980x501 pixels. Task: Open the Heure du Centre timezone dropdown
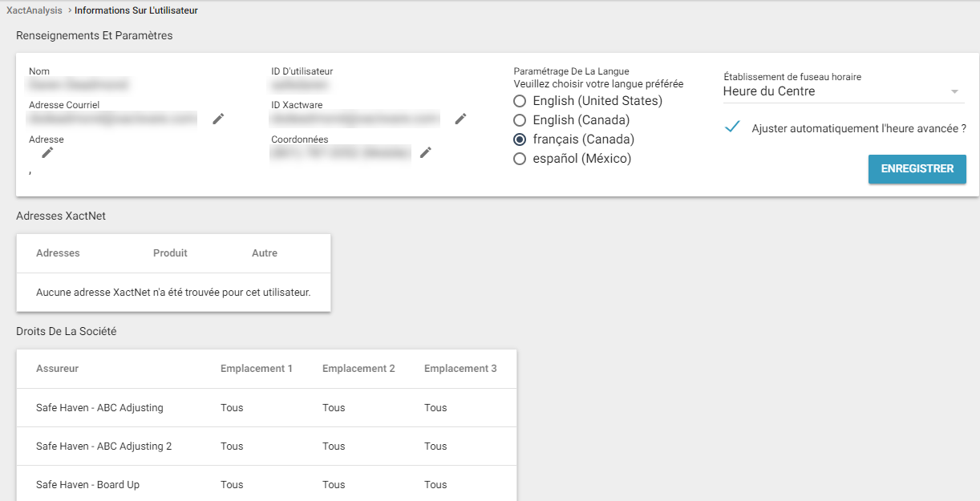(842, 91)
